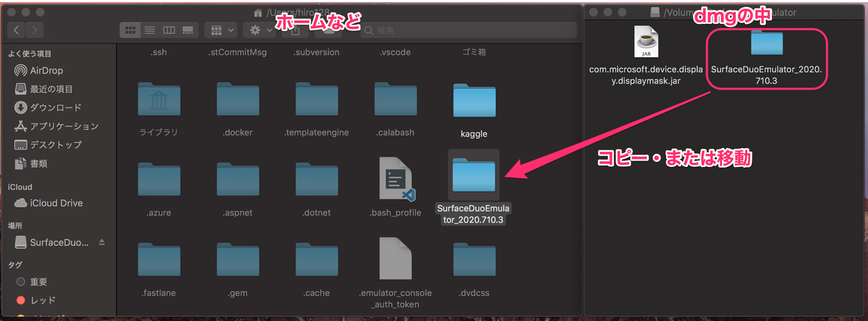The height and width of the screenshot is (321, 868).
Task: Open the gear action menu dropdown
Action: pos(260,30)
